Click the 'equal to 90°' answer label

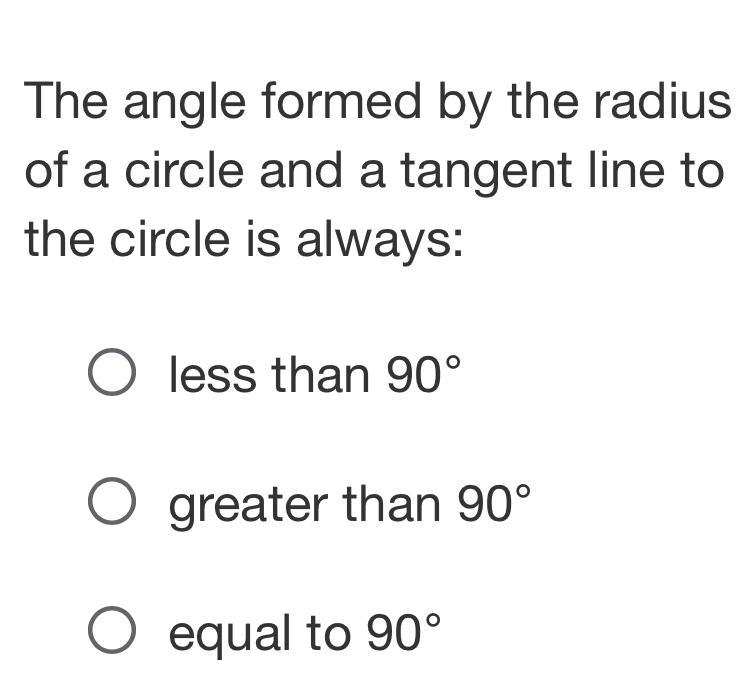pos(305,634)
